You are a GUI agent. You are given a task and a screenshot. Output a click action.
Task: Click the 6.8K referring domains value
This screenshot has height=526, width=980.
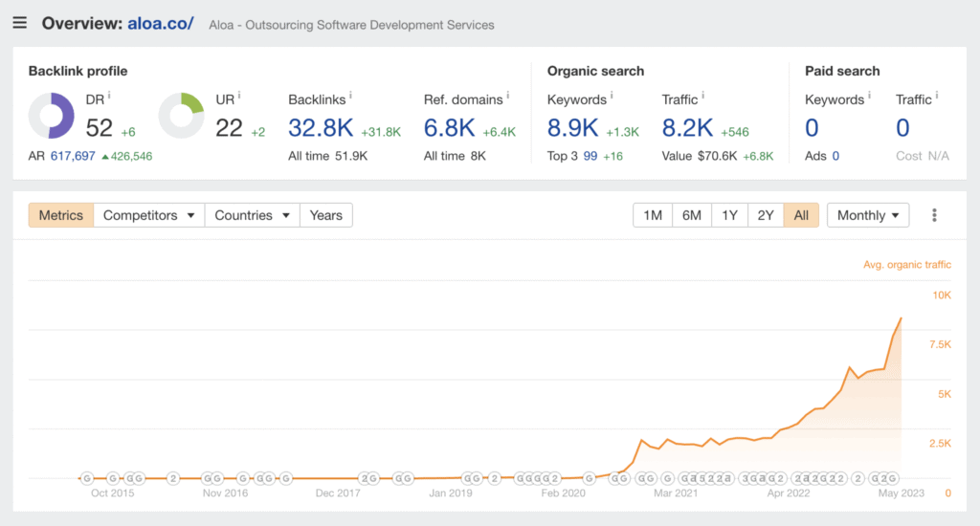coord(450,128)
